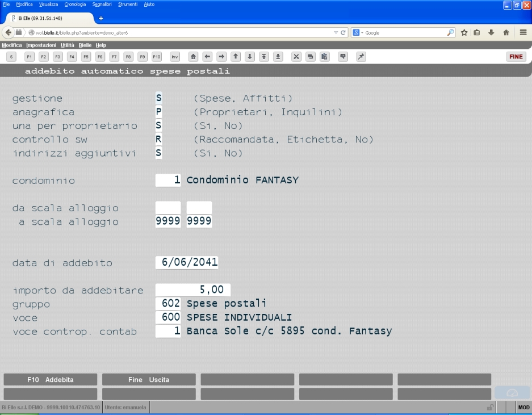Click the left arrow toolbar icon

pyautogui.click(x=207, y=57)
